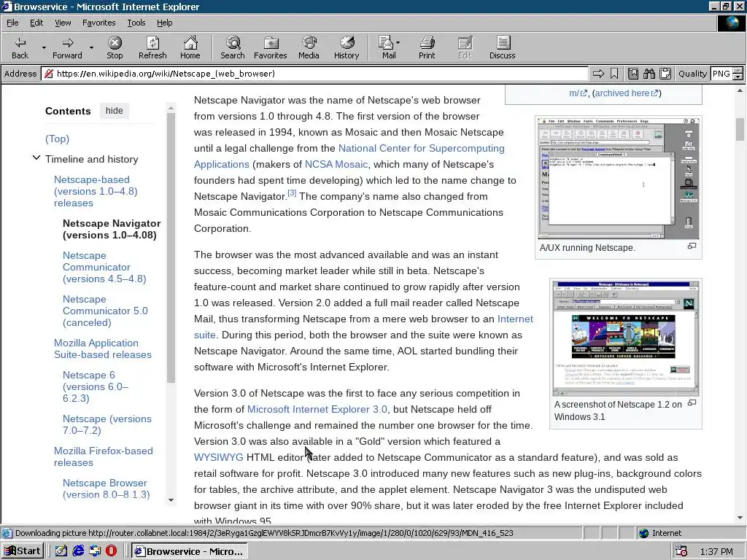Click the Discuss toolbar button
Viewport: 747px width, 560px height.
coord(502,47)
